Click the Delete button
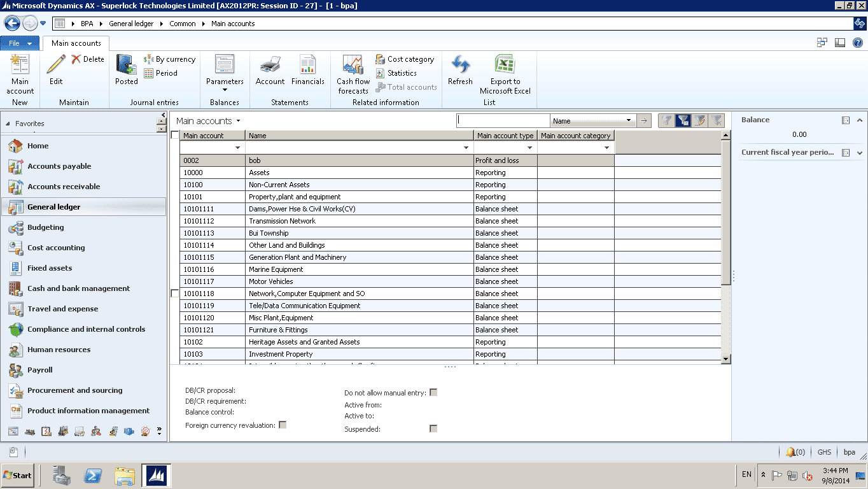The image size is (868, 489). 88,59
